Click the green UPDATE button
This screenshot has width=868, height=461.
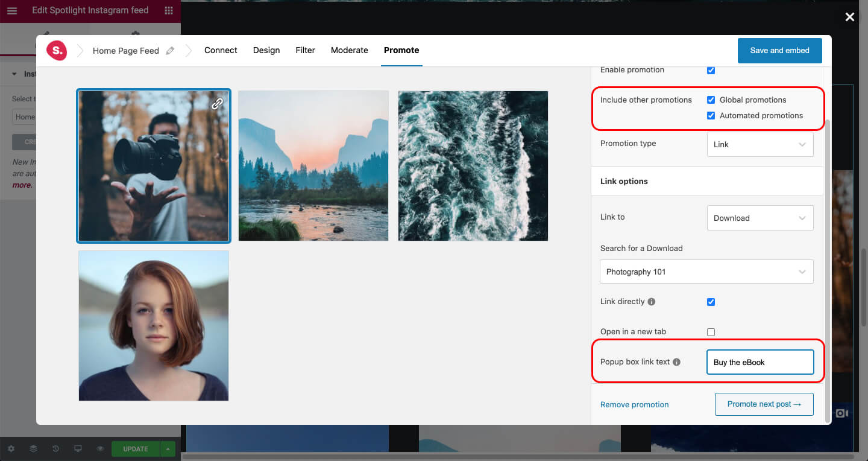(x=136, y=449)
